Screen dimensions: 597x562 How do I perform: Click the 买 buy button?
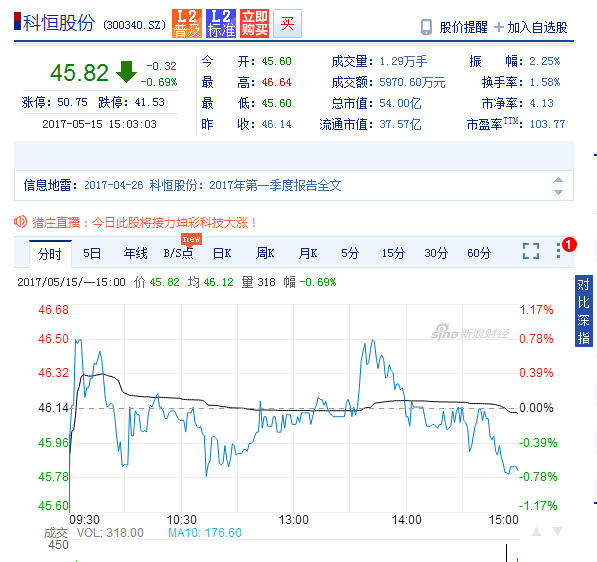[287, 24]
